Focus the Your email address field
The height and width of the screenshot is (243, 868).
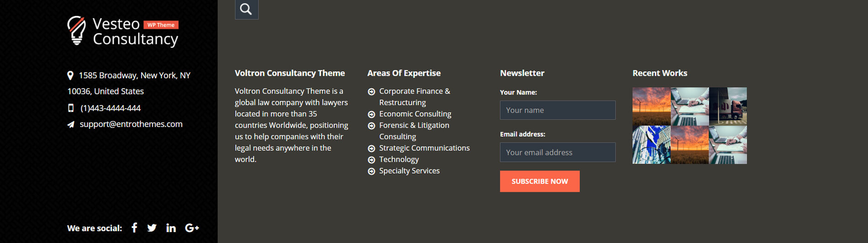click(x=557, y=152)
